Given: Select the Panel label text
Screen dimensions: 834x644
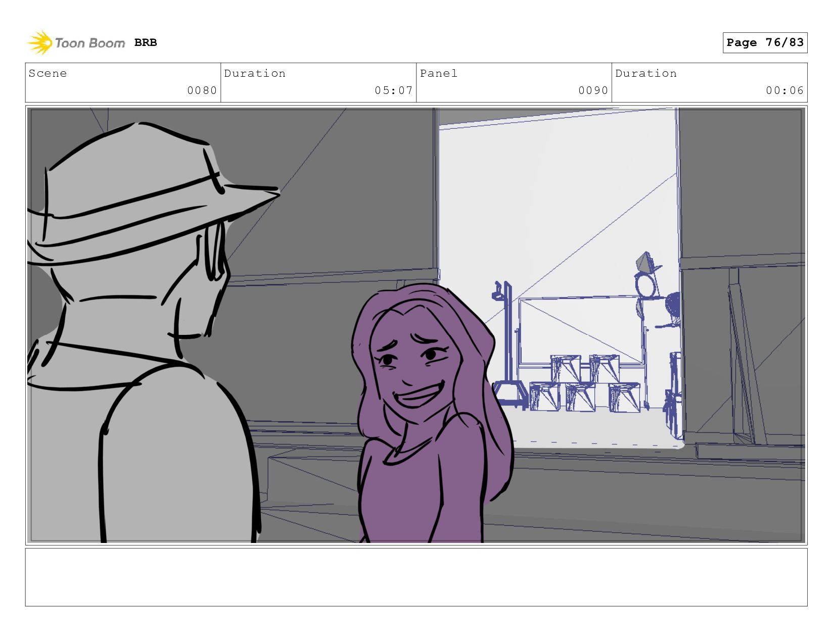Looking at the screenshot, I should pos(439,73).
